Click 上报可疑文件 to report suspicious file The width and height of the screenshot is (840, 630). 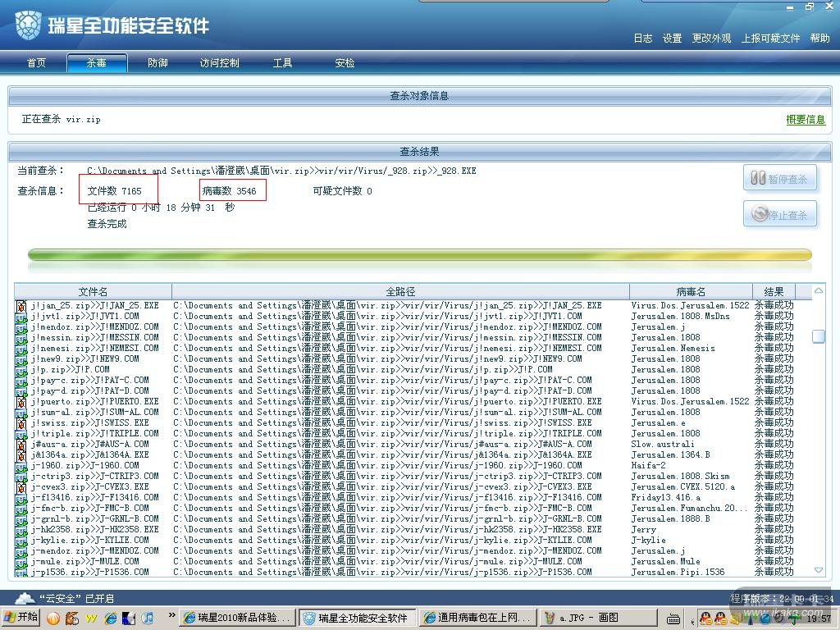770,38
